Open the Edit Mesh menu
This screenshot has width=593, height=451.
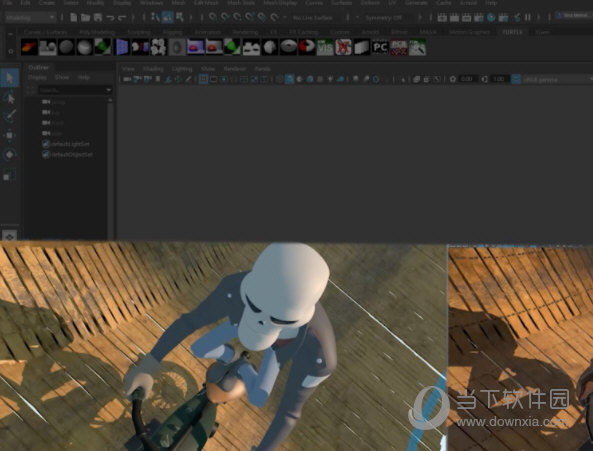pos(206,3)
